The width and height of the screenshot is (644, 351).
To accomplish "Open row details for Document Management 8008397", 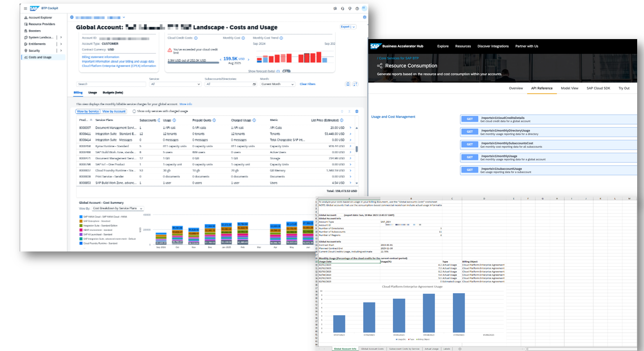I will pyautogui.click(x=350, y=128).
